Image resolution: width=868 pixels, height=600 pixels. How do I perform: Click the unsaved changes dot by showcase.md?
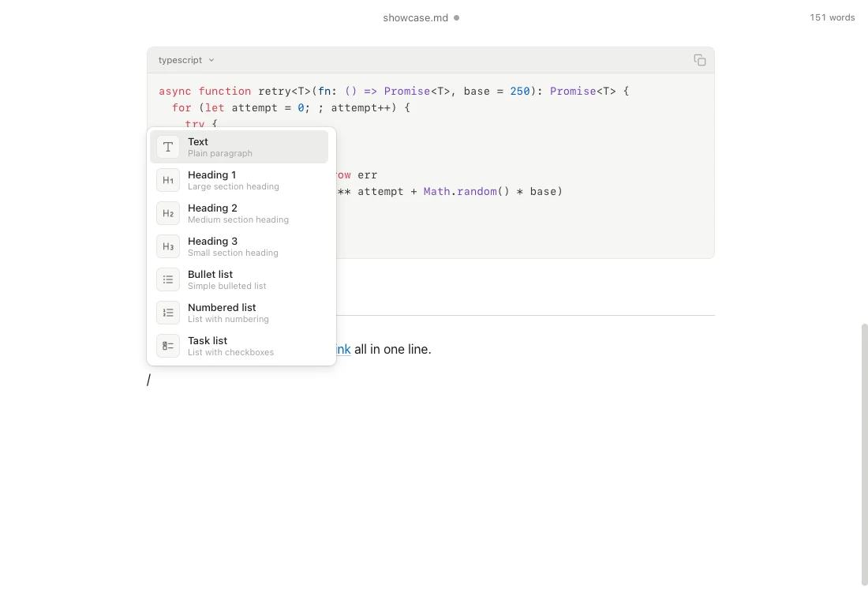click(457, 17)
